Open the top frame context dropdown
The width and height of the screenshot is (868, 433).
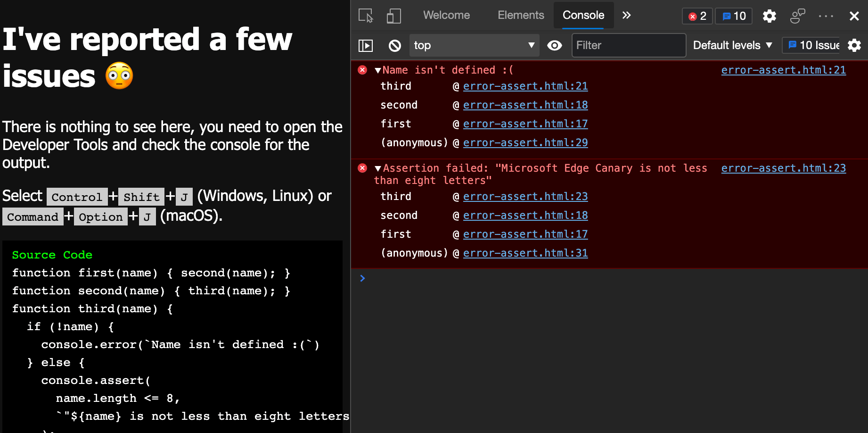[x=474, y=45]
